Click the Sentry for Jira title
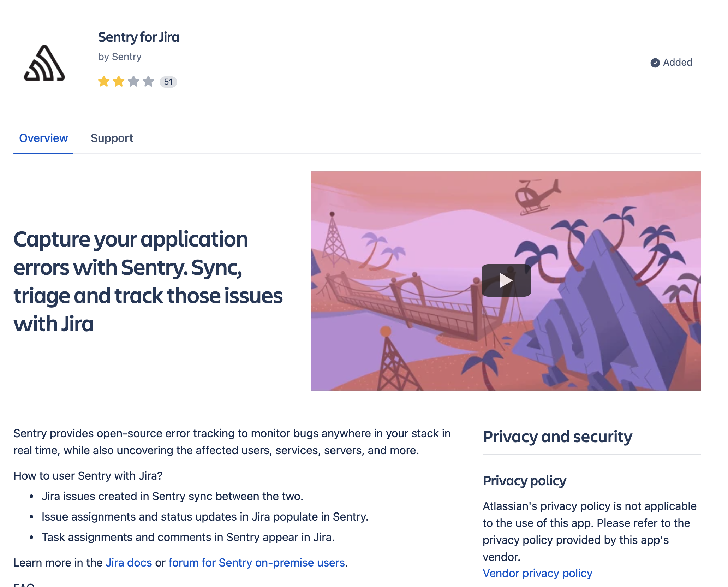 [x=139, y=37]
